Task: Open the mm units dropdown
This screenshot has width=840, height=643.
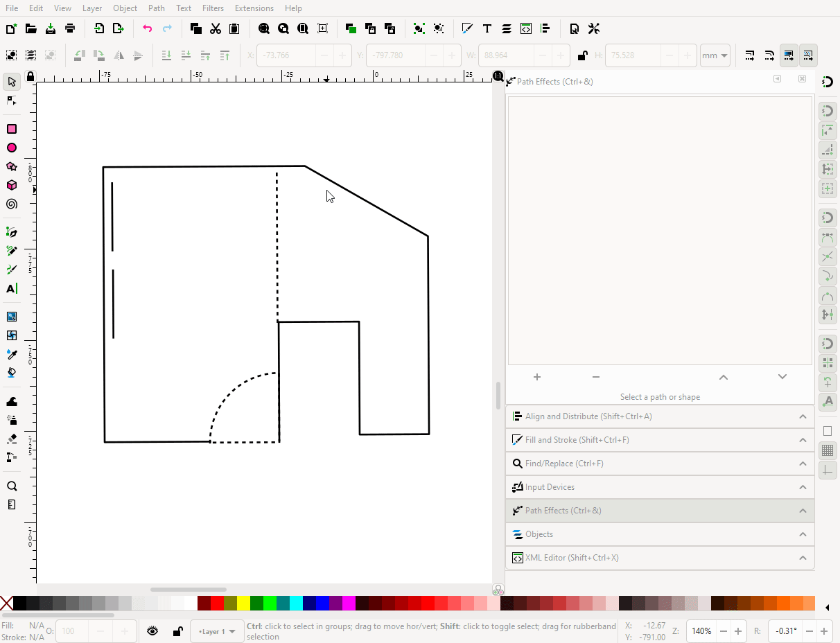Action: (715, 55)
